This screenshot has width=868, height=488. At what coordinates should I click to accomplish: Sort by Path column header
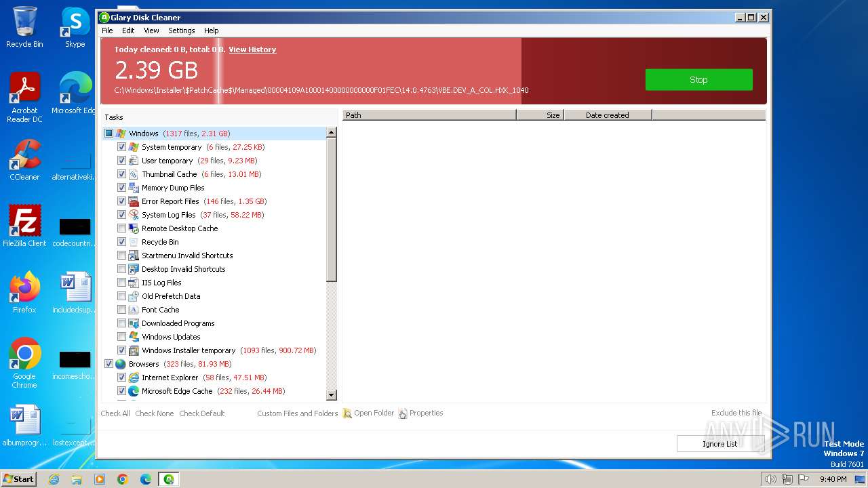(x=429, y=115)
